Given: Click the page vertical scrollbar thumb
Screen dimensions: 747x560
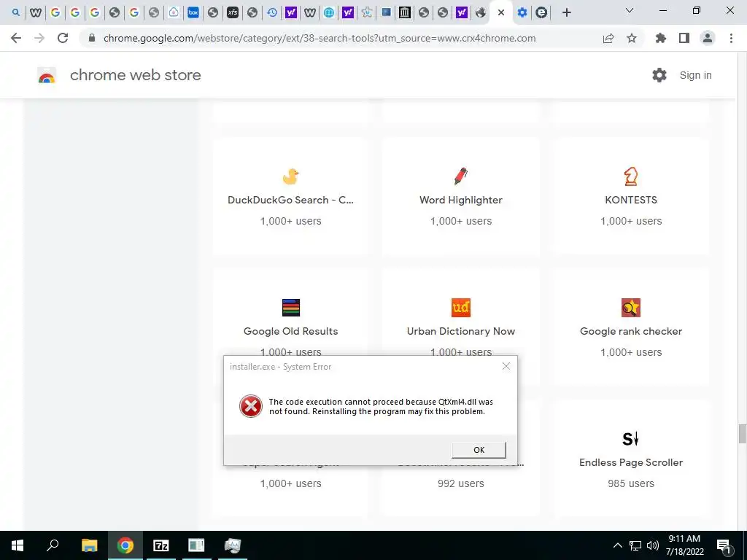Looking at the screenshot, I should pyautogui.click(x=742, y=433).
